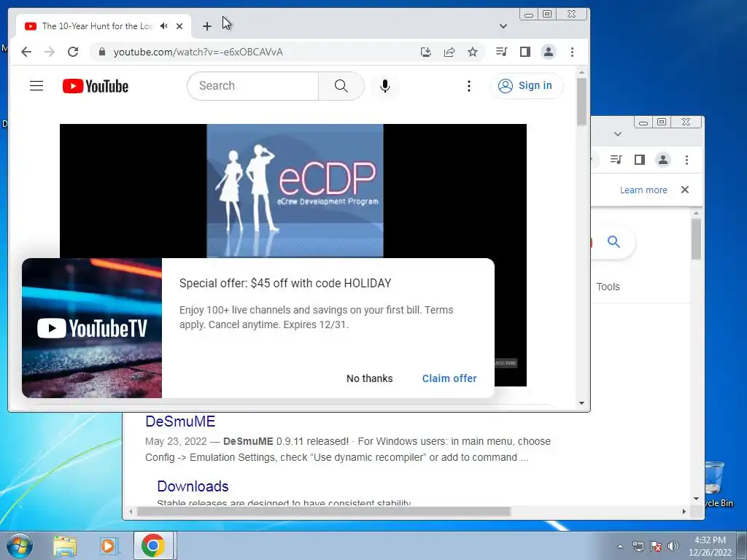Expand tab search chevron in the back window

(x=618, y=134)
